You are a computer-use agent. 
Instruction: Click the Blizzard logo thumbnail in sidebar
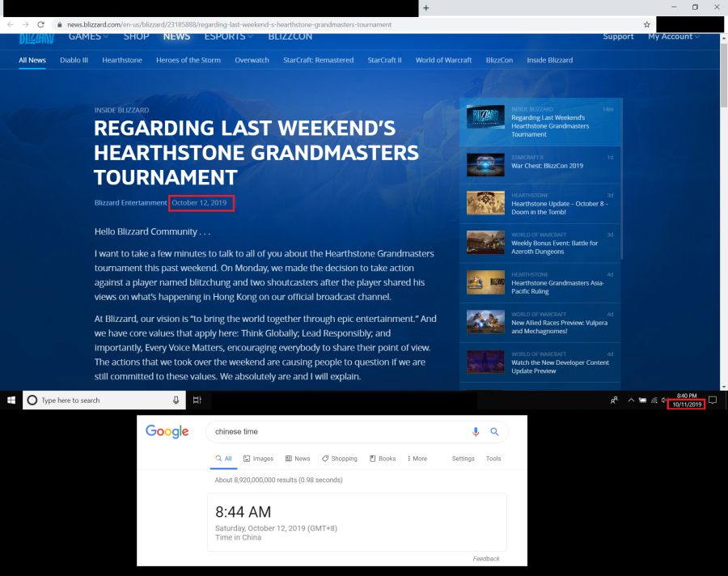pyautogui.click(x=485, y=116)
